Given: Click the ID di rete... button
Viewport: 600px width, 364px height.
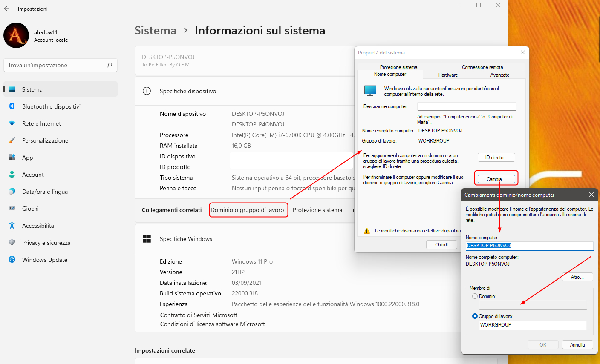Looking at the screenshot, I should (496, 158).
